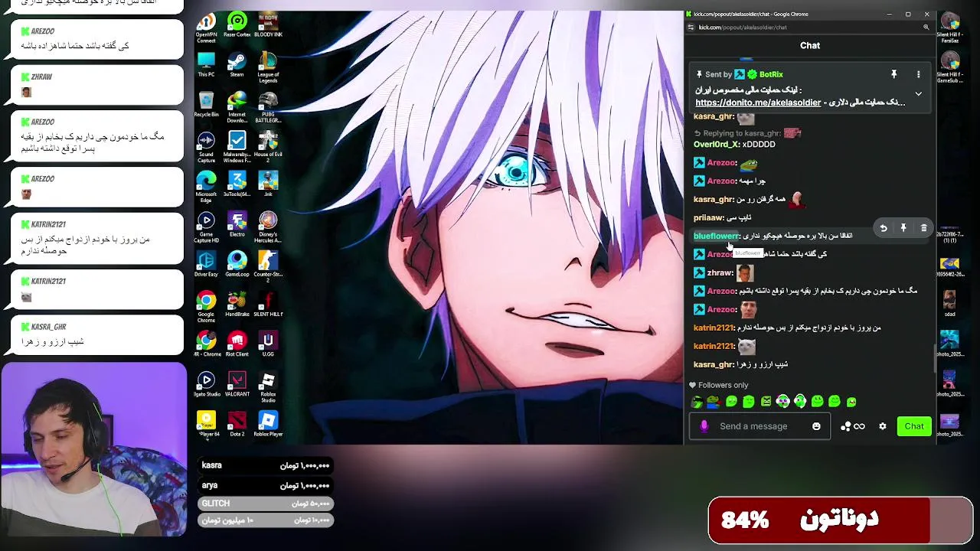Open Chrome zoom magnifier icon in address bar
Image resolution: width=980 pixels, height=551 pixels.
point(926,27)
